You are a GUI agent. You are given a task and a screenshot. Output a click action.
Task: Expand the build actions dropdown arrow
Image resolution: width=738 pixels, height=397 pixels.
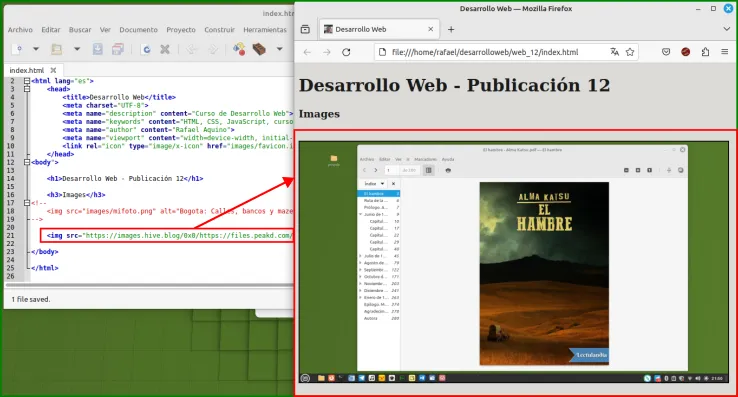click(279, 49)
